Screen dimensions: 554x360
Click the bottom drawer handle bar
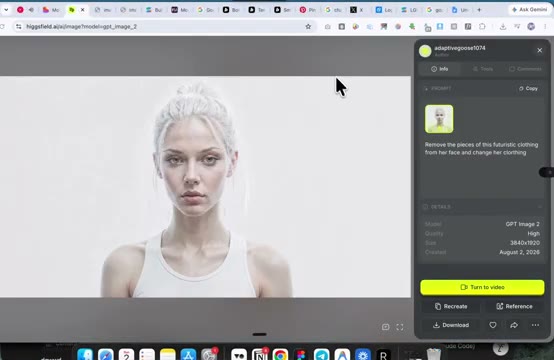click(x=260, y=334)
